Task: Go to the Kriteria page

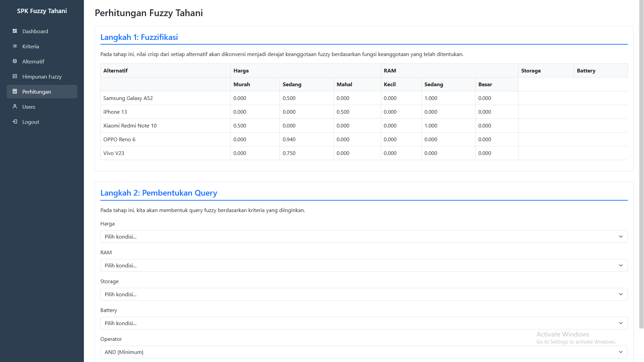Action: (42, 46)
